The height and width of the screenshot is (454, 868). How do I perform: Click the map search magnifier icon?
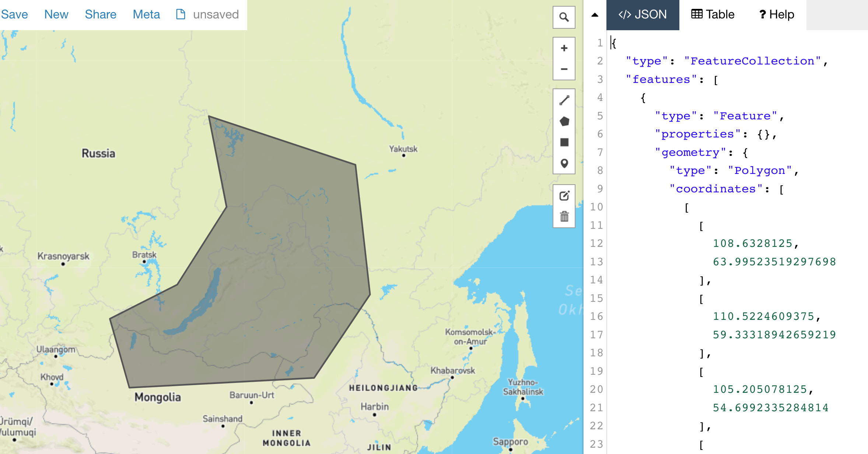(564, 17)
